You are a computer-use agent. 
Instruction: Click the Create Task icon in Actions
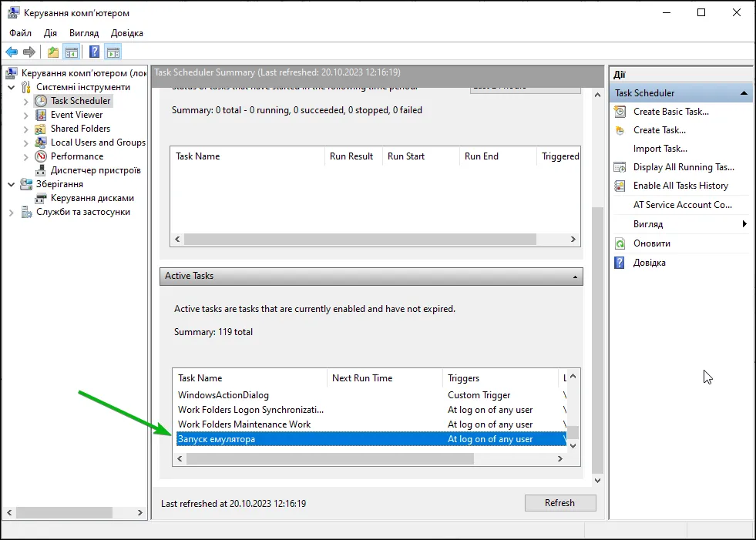pos(620,130)
